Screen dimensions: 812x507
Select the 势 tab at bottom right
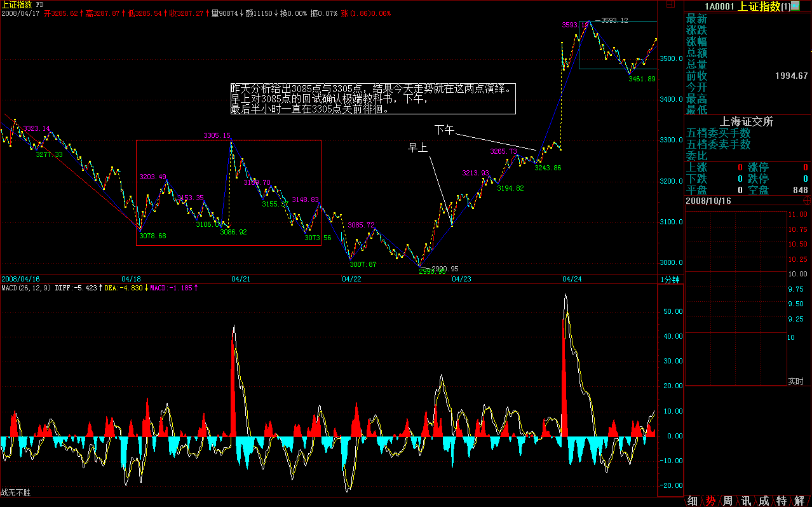pos(710,501)
